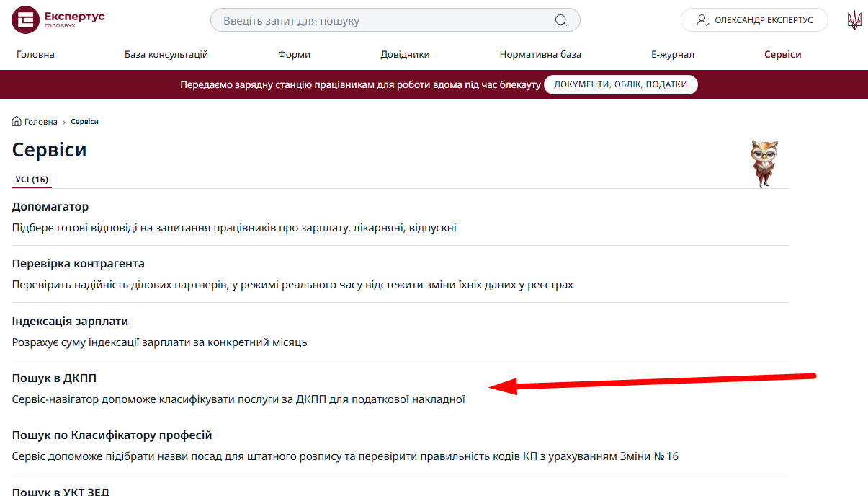This screenshot has height=496, width=868.
Task: Open Індексація зарплати service link
Action: click(70, 321)
